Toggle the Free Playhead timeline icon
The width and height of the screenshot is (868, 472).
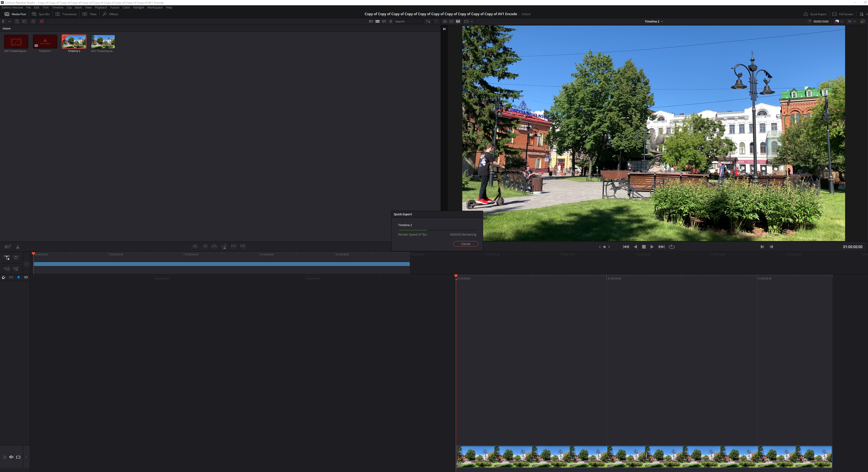16,258
